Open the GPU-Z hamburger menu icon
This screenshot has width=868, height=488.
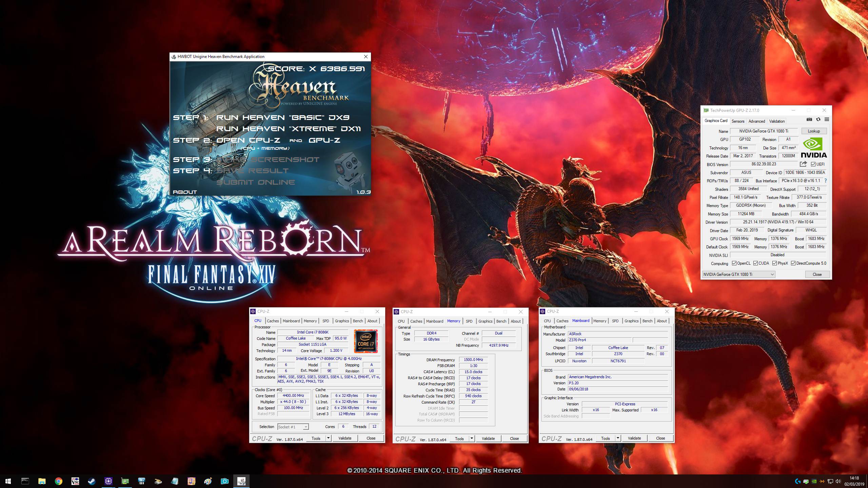(x=827, y=119)
